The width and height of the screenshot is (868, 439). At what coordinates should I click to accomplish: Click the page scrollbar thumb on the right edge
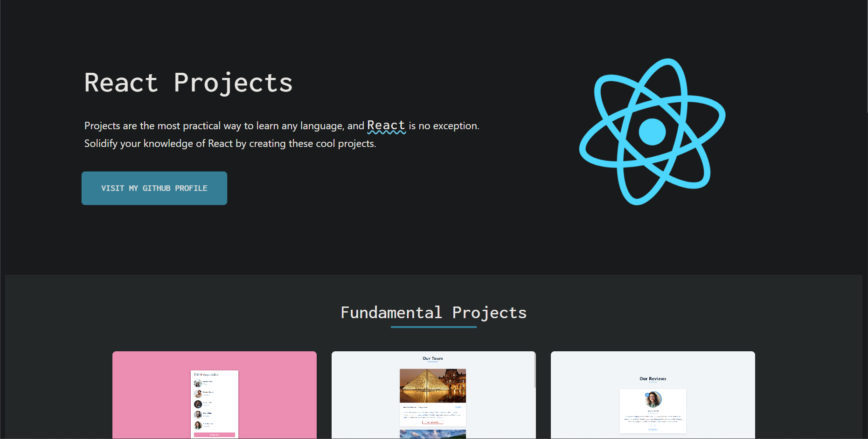867,56
